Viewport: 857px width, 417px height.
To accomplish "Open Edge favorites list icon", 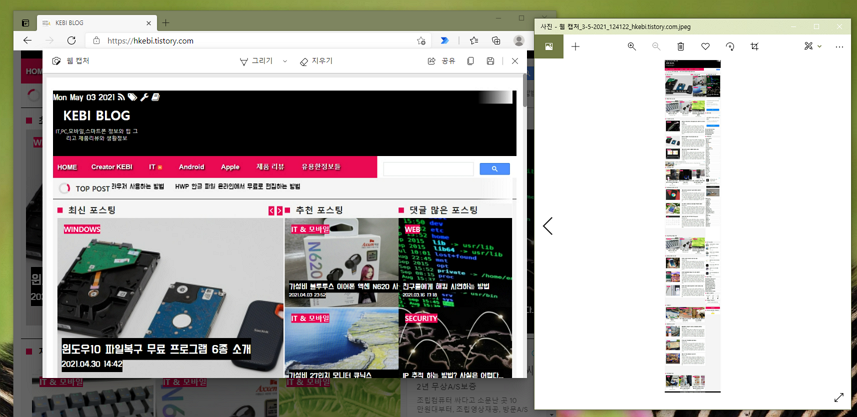I will click(x=474, y=40).
